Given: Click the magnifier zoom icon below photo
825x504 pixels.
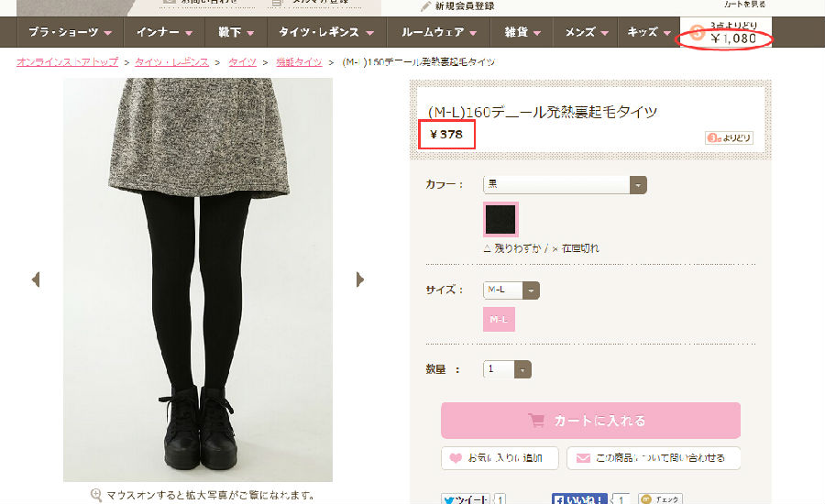Looking at the screenshot, I should 96,495.
